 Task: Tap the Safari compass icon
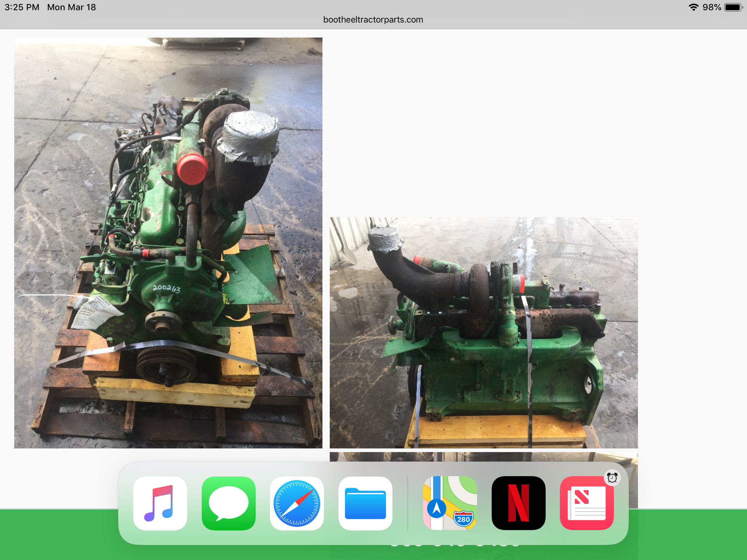click(297, 503)
